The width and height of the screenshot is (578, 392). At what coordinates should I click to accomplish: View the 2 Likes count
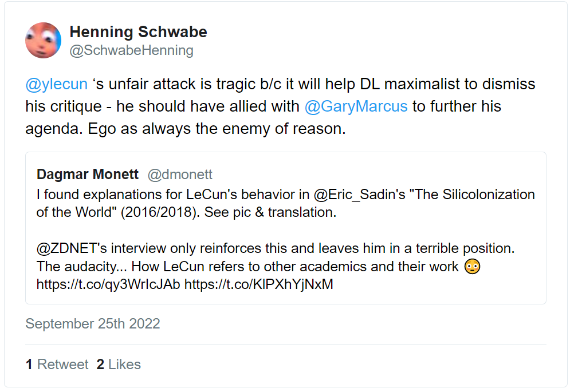point(119,365)
